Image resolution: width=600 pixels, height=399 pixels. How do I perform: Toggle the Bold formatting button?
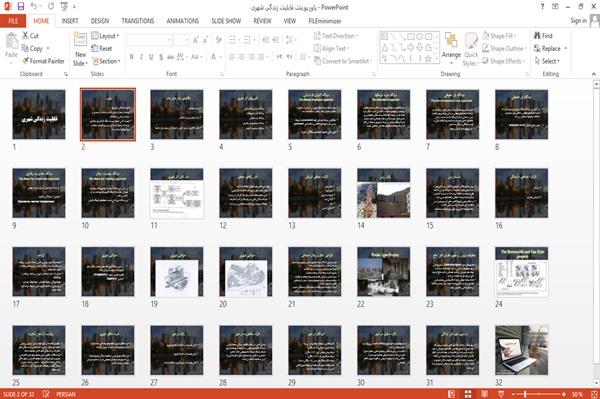click(131, 57)
